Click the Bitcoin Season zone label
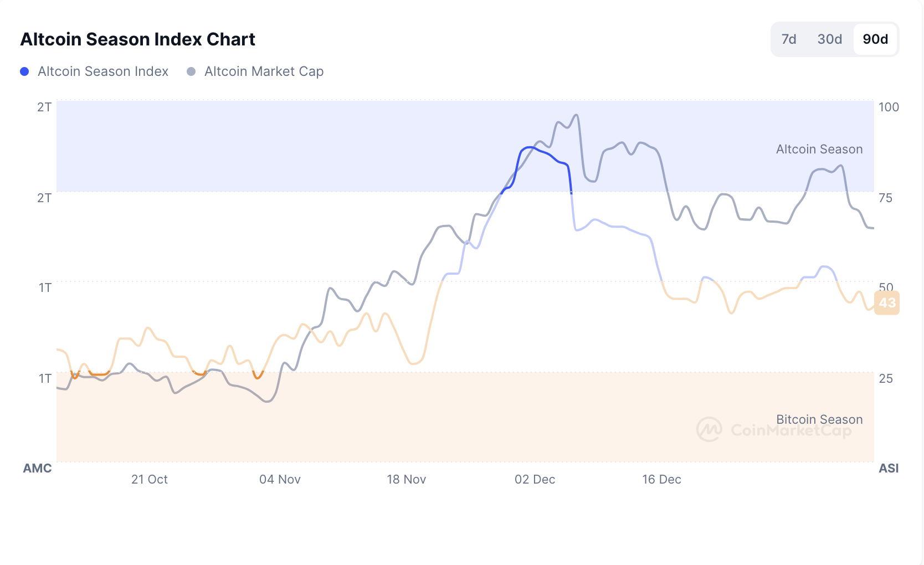This screenshot has height=565, width=924. (819, 419)
